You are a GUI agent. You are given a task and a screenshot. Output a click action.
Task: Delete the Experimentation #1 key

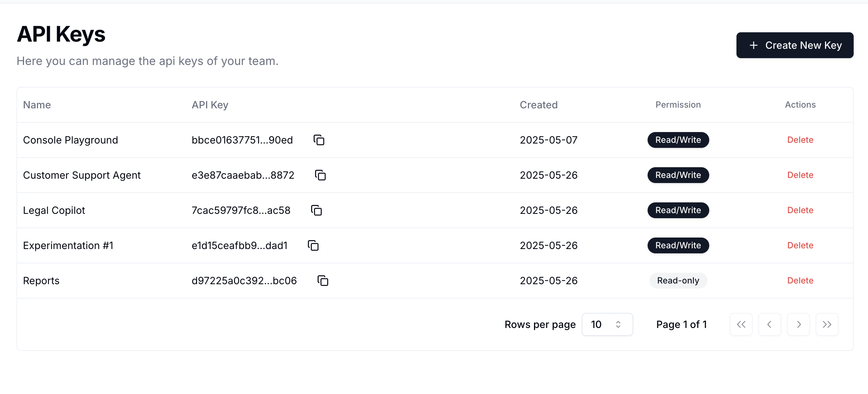pos(800,245)
